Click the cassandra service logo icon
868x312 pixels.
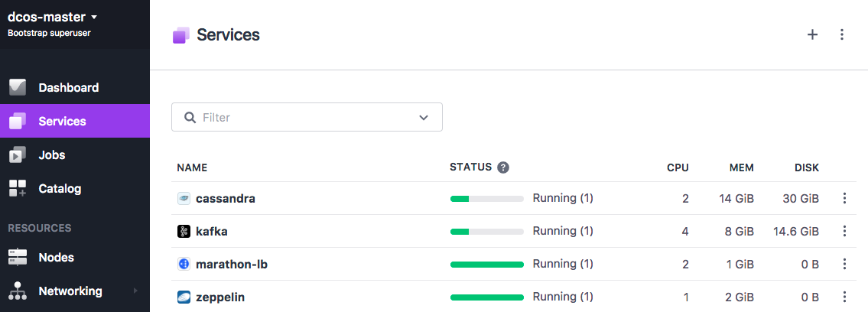pyautogui.click(x=184, y=198)
